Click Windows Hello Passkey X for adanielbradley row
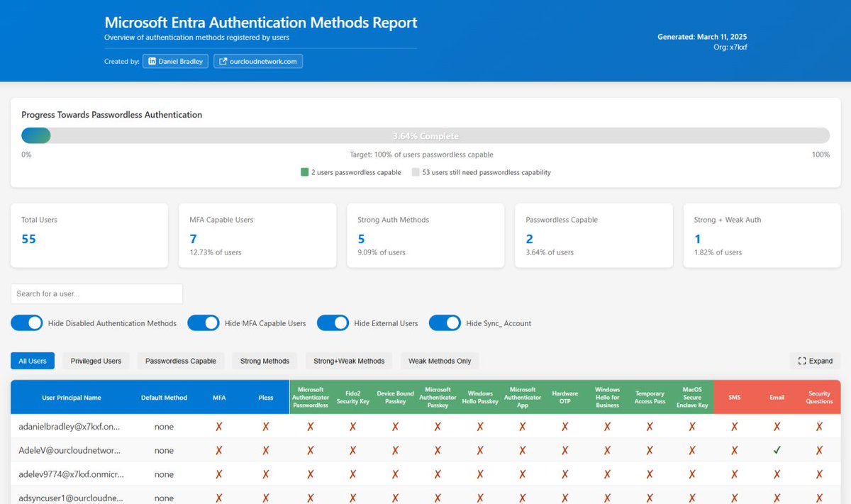 coord(480,427)
